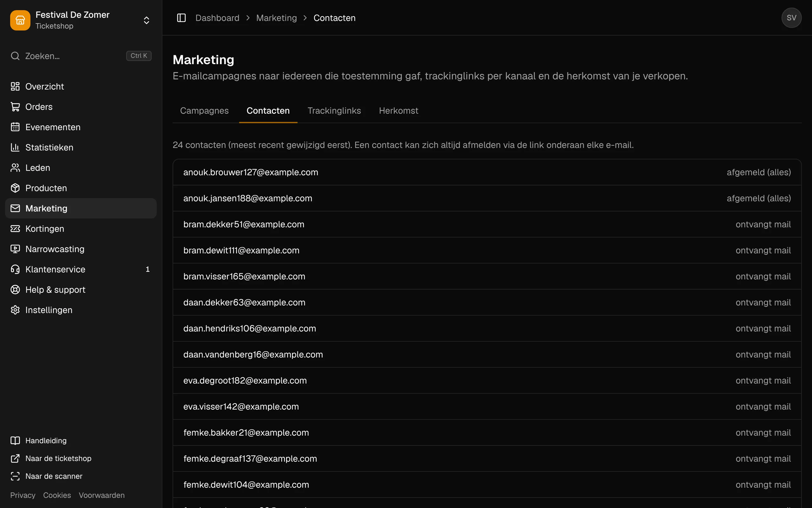Screen dimensions: 812x508
Task: Select contact anouk.brouwer127@example.com
Action: coord(487,172)
